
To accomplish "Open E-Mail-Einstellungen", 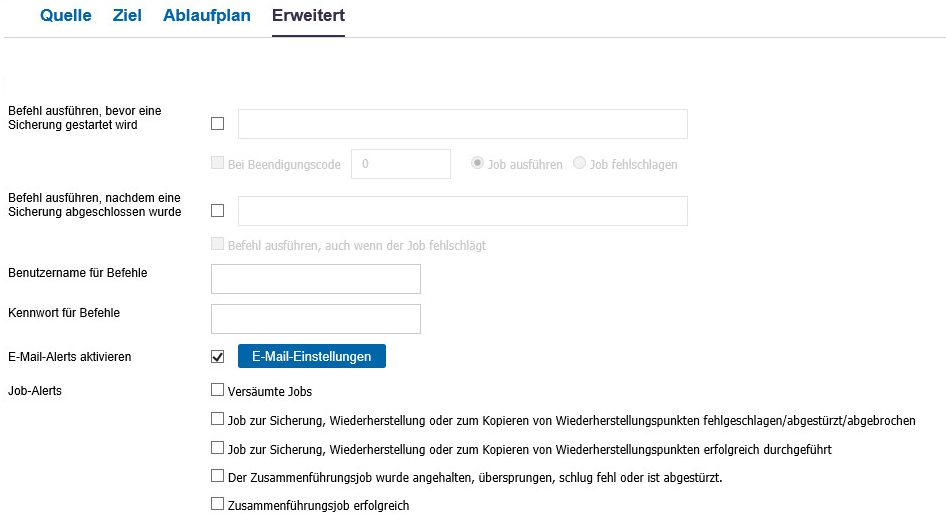I will (312, 356).
